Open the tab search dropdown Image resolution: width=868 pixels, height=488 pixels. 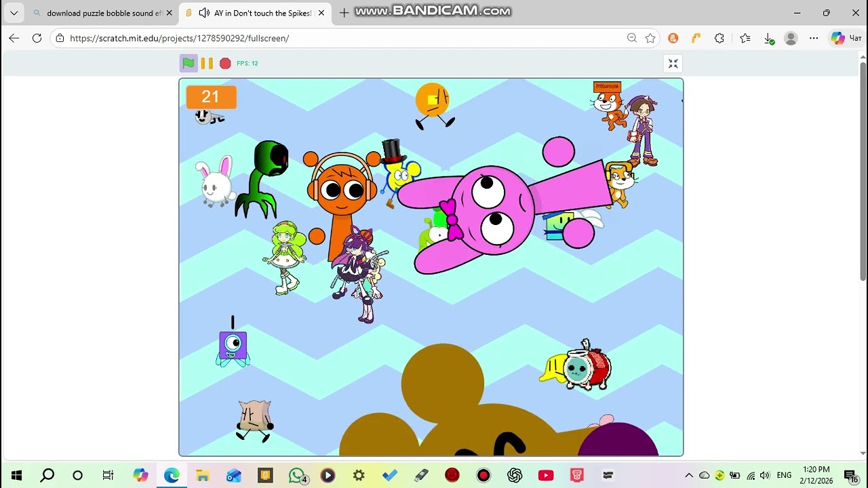tap(14, 13)
